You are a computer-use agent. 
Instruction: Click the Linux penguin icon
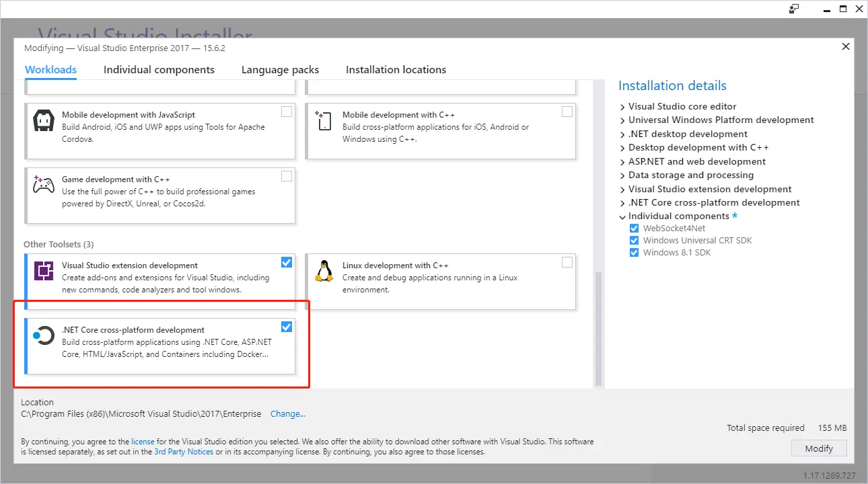[324, 271]
